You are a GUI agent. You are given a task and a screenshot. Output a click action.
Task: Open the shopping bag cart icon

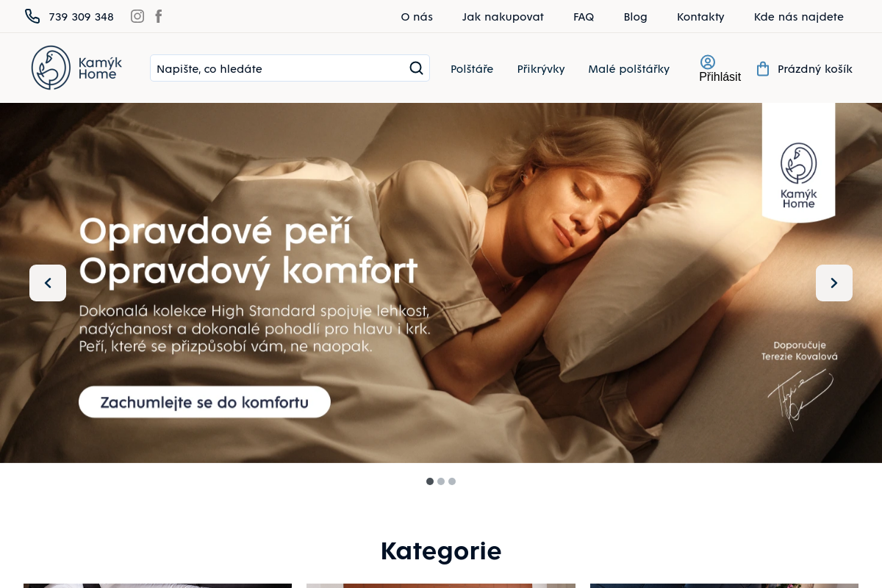point(763,69)
